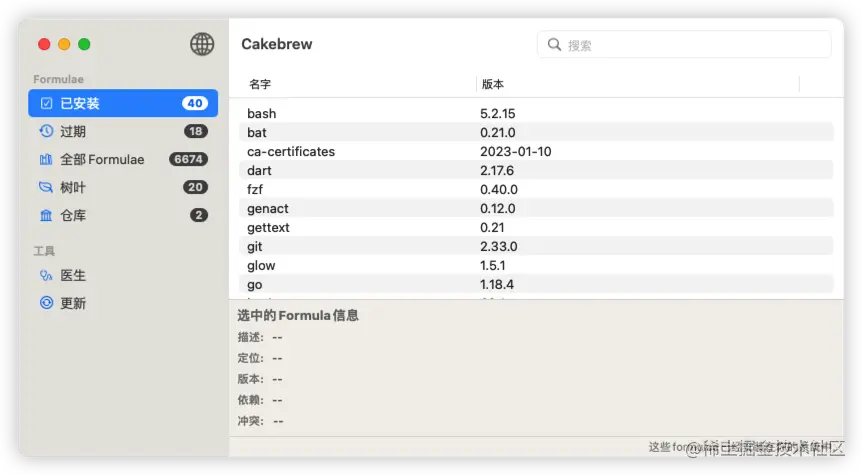Image resolution: width=862 pixels, height=475 pixels.
Task: Click the refresh icon beside 更新
Action: pos(46,302)
